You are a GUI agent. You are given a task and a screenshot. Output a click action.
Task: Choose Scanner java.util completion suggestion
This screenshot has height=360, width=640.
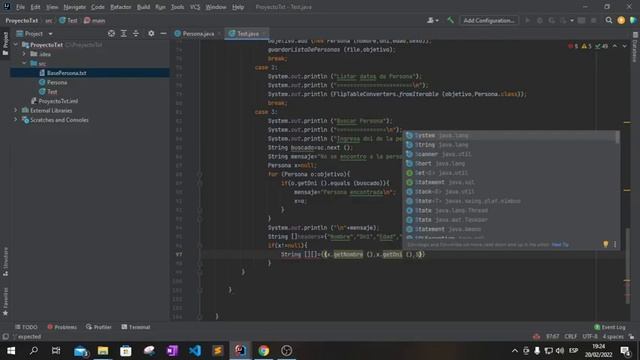(x=510, y=154)
